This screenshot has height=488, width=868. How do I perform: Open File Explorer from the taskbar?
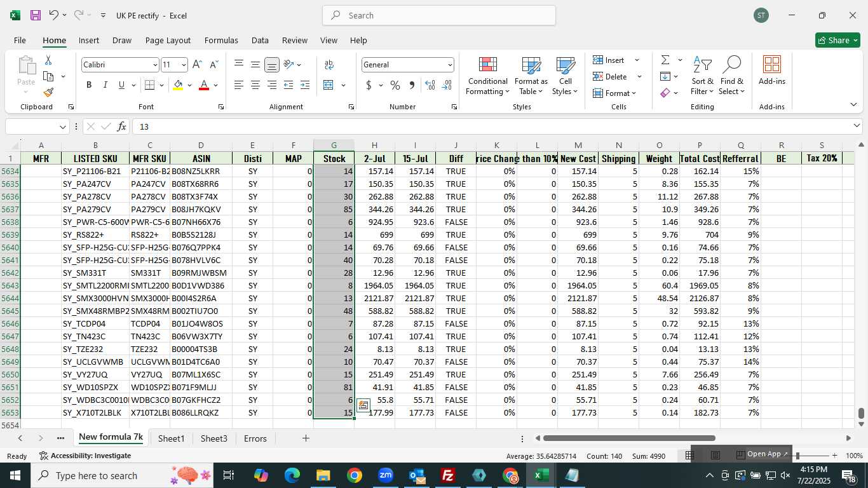pos(323,475)
